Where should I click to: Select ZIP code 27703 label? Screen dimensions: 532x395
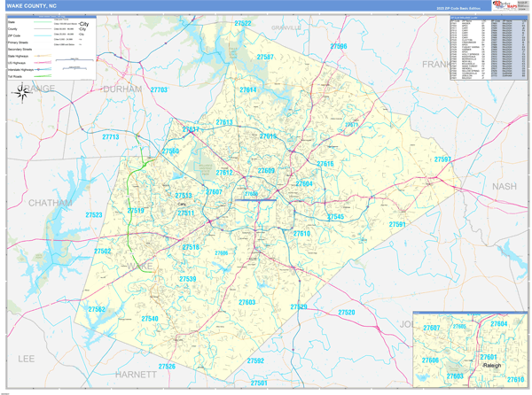coord(160,89)
